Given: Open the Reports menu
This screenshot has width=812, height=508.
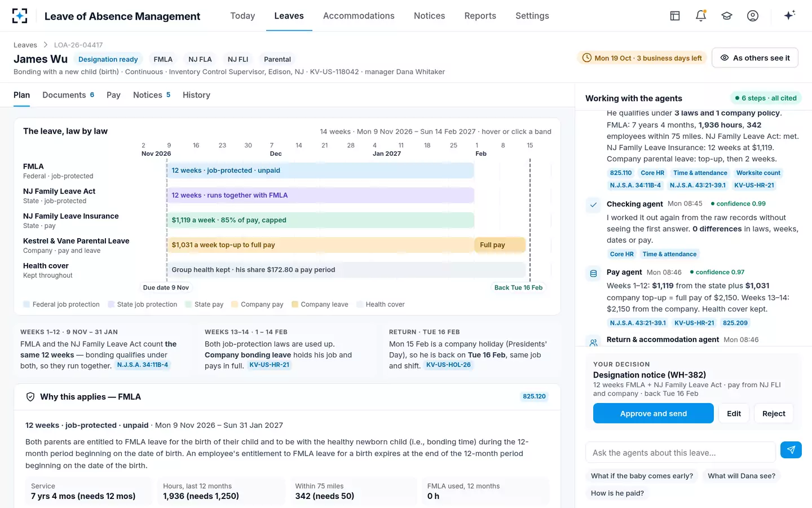Looking at the screenshot, I should point(480,16).
